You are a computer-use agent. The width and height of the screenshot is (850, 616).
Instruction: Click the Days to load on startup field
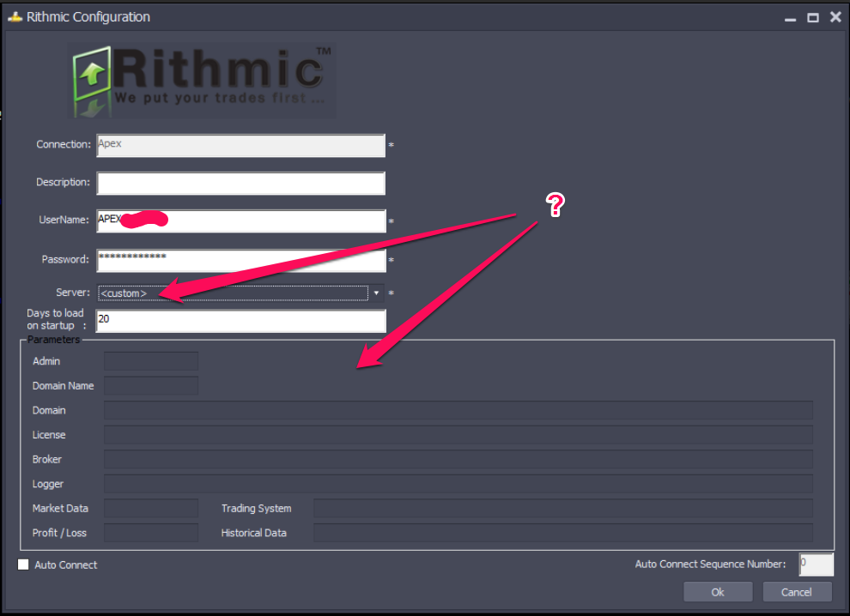click(x=240, y=321)
